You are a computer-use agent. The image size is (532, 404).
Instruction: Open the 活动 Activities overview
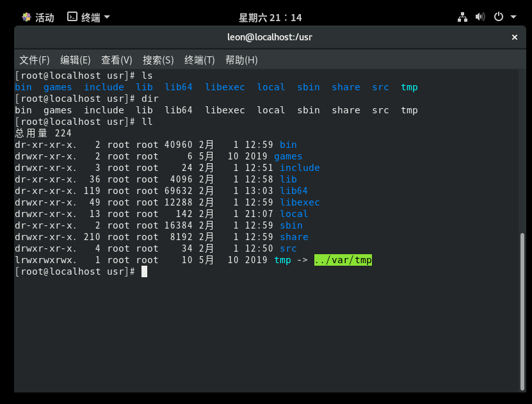[x=38, y=17]
